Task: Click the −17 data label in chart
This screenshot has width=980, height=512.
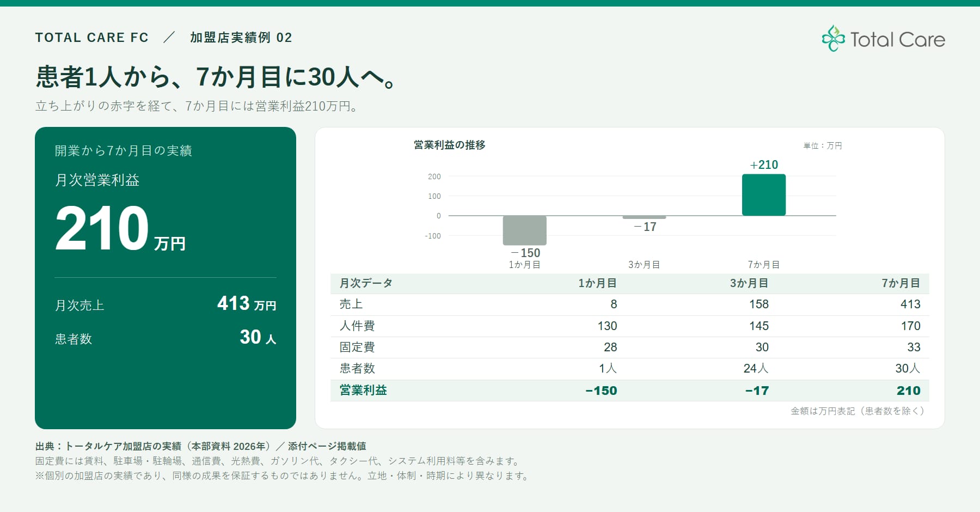Action: (645, 227)
